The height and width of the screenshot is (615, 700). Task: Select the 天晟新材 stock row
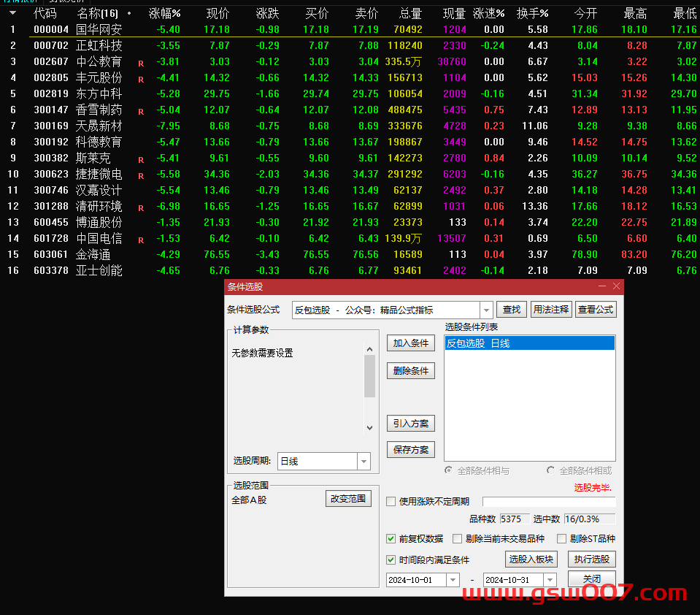350,126
